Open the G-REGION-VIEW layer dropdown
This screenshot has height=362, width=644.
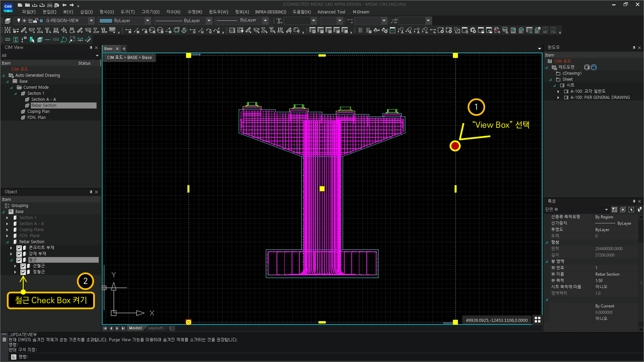tap(91, 21)
